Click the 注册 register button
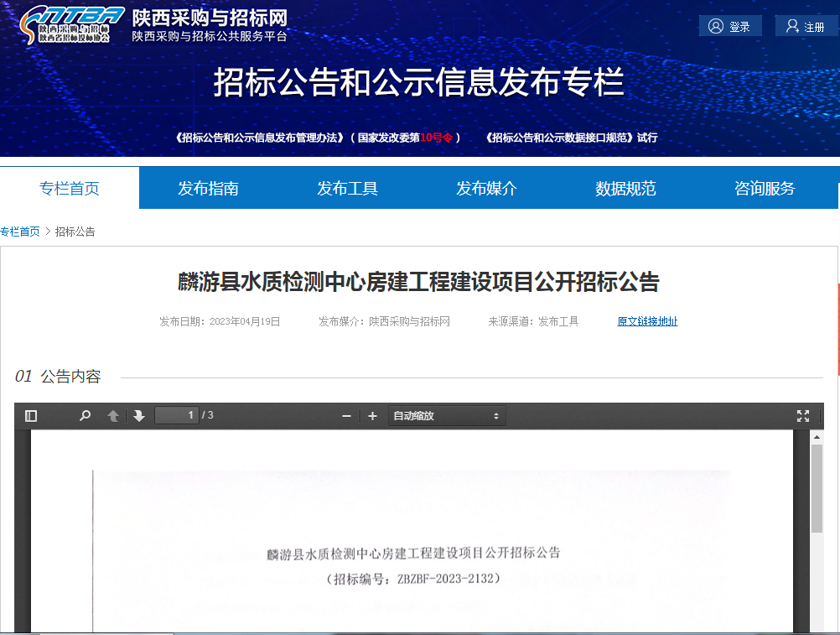840x635 pixels. [x=806, y=26]
